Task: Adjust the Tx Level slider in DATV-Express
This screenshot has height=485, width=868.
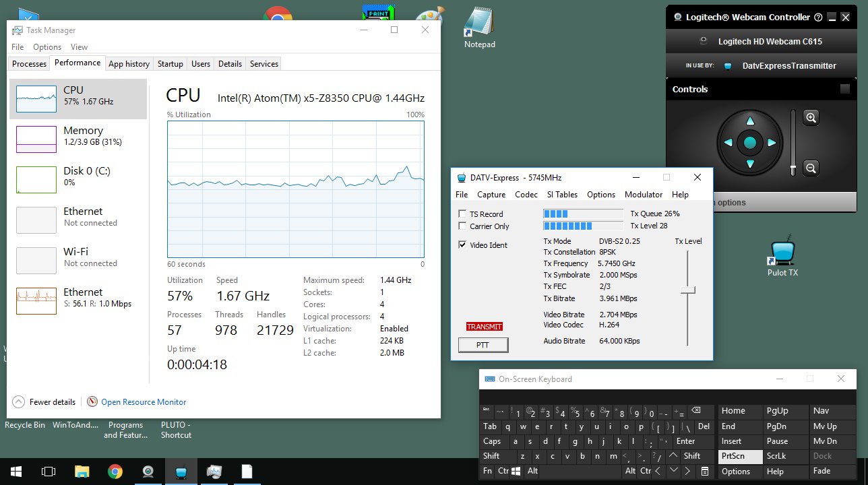Action: pos(687,290)
